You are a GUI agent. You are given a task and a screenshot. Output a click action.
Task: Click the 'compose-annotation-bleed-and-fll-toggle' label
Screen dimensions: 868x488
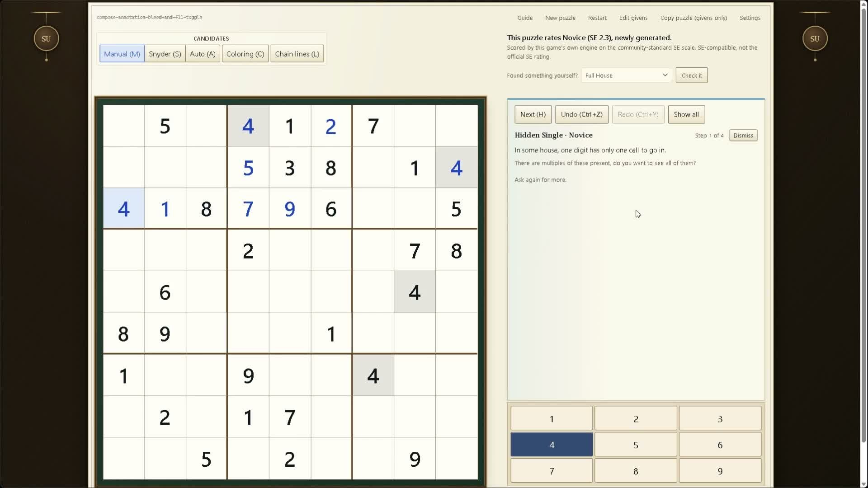coord(149,17)
